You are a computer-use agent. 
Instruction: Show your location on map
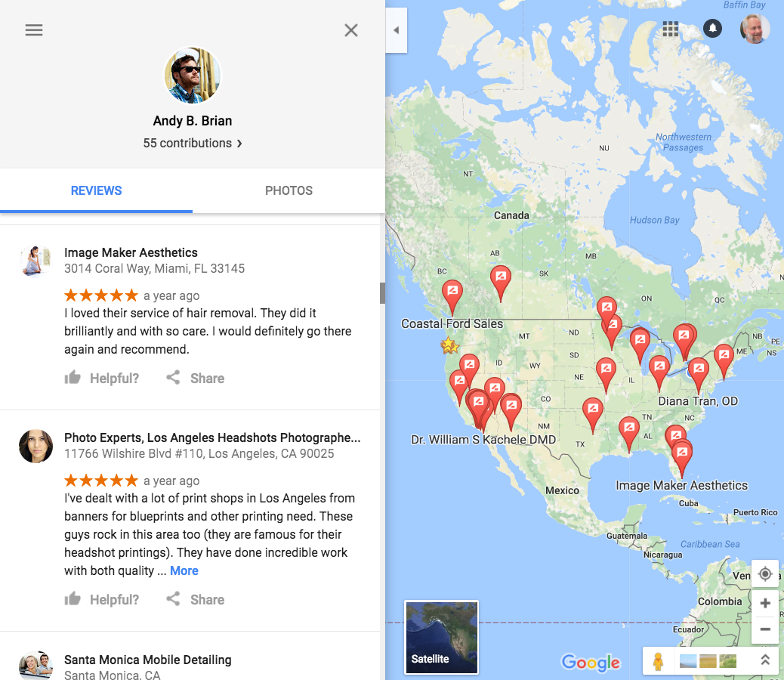point(764,573)
